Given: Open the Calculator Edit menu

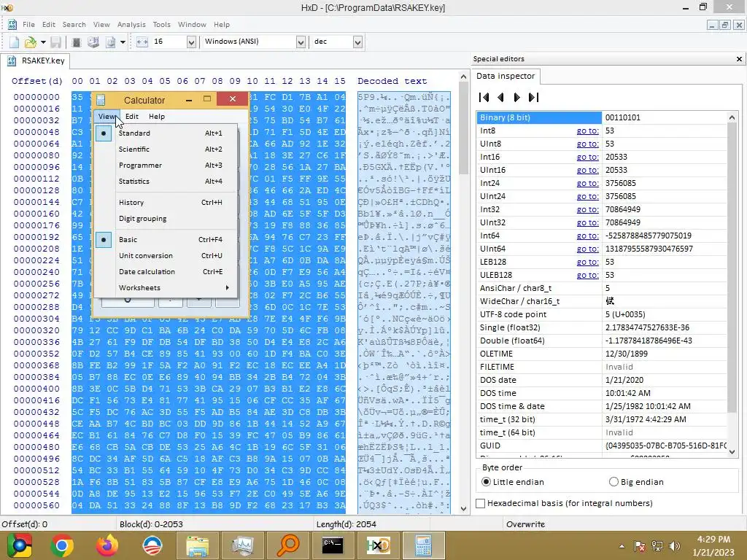Looking at the screenshot, I should click(132, 116).
